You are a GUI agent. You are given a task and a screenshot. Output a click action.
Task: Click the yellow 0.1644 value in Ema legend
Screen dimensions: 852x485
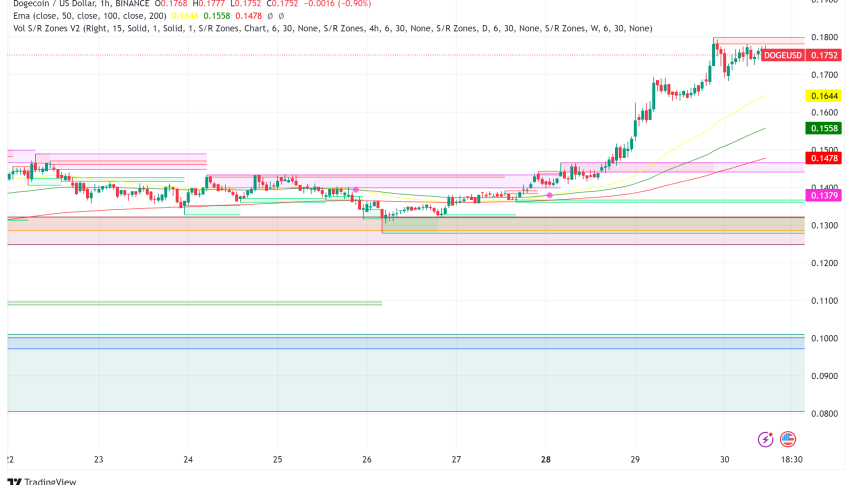(185, 16)
